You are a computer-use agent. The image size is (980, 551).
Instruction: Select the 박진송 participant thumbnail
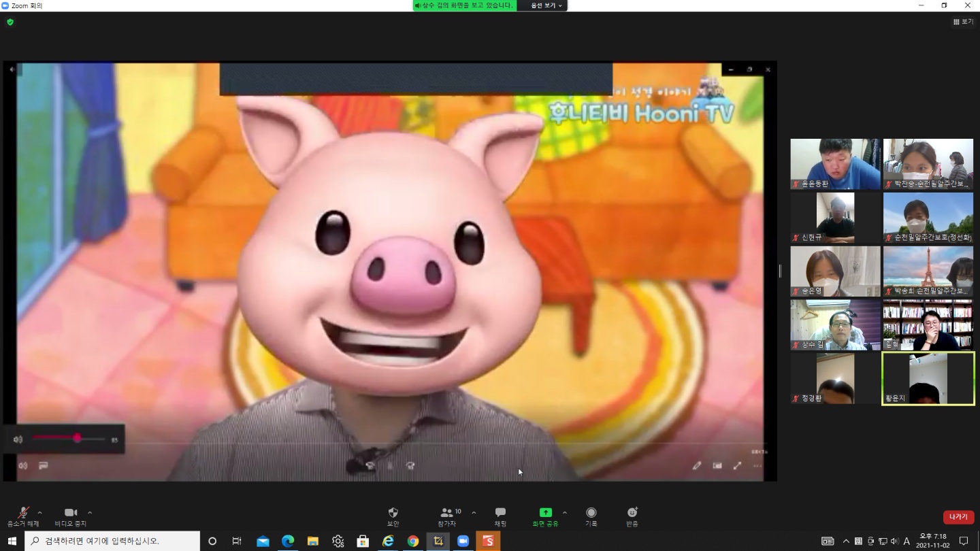(928, 164)
